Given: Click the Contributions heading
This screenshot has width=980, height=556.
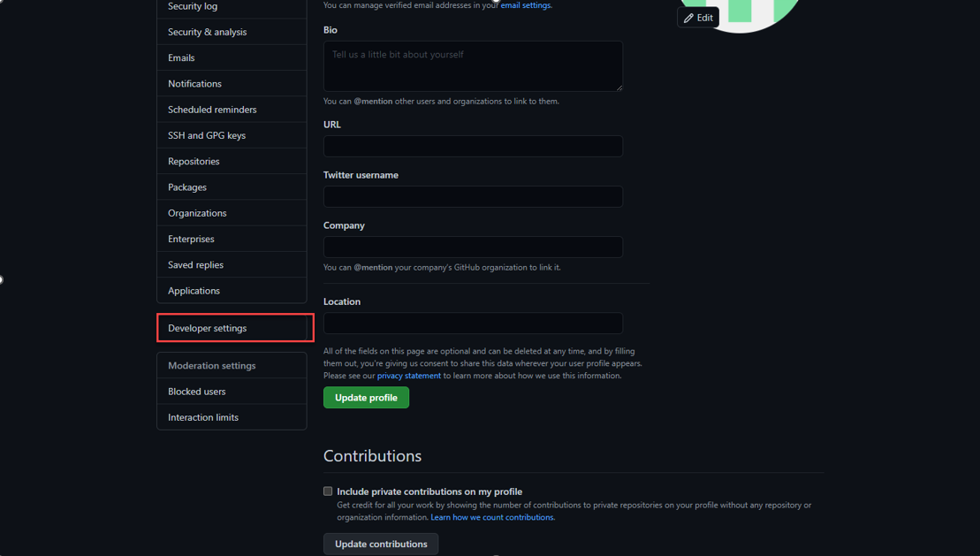Looking at the screenshot, I should (373, 456).
